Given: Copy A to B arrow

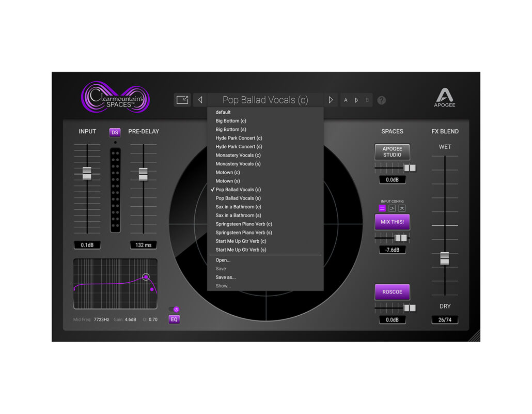Looking at the screenshot, I should click(356, 100).
